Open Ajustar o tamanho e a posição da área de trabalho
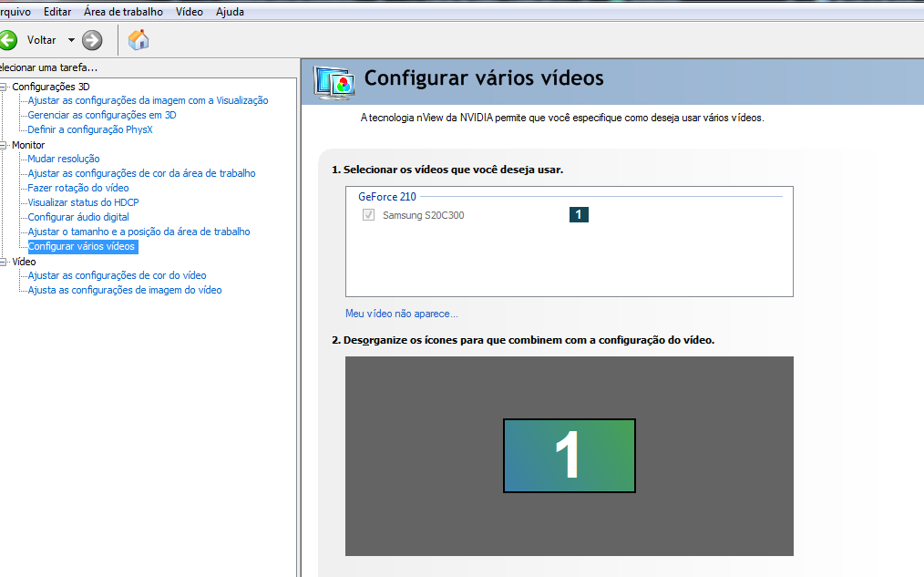Viewport: 924px width, 577px height. [139, 232]
